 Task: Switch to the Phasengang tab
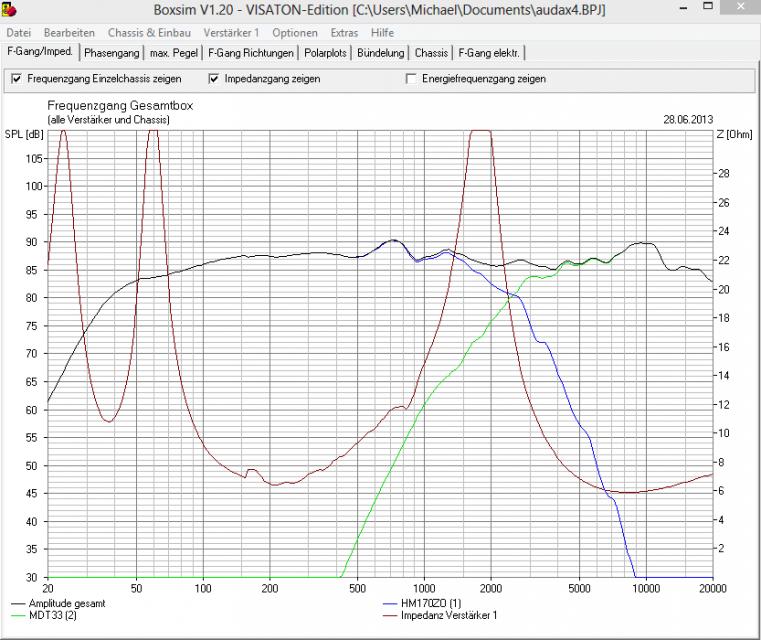pyautogui.click(x=111, y=52)
